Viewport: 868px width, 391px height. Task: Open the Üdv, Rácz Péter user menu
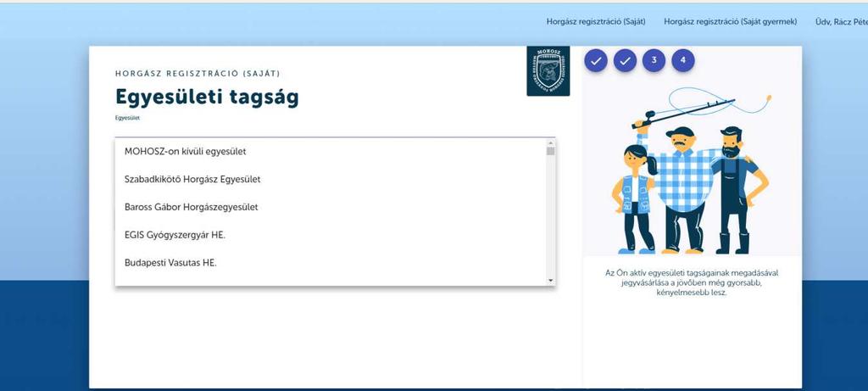click(842, 21)
